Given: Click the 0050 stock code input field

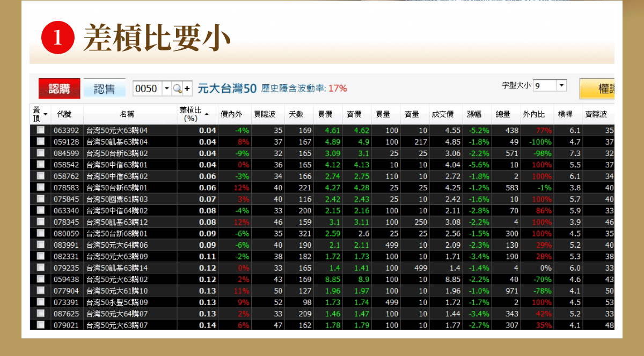Looking at the screenshot, I should (x=147, y=88).
